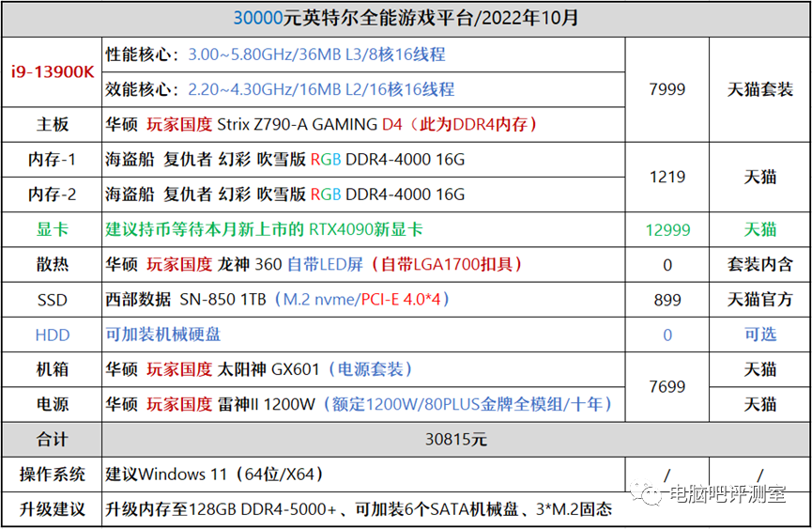812x529 pixels.
Task: Click the 可加装机械硬盘 text
Action: 163,335
